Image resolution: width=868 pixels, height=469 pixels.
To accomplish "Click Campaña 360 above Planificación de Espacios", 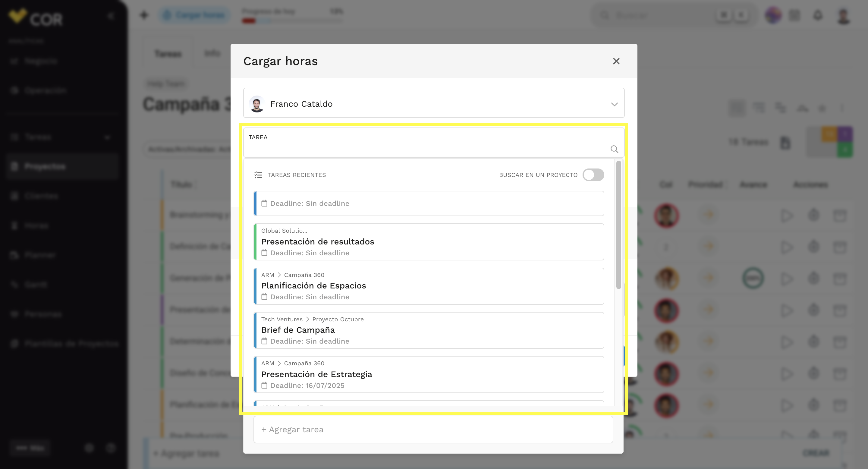I will [x=304, y=275].
